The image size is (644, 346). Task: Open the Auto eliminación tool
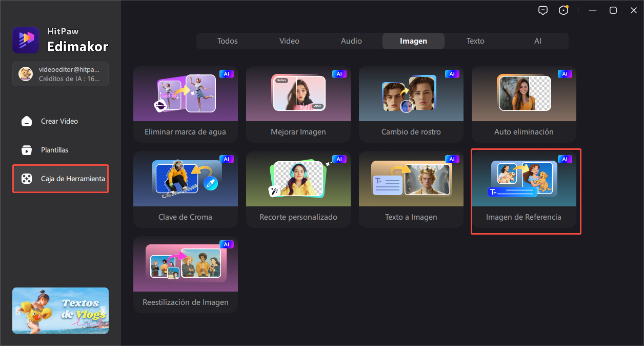[x=524, y=104]
